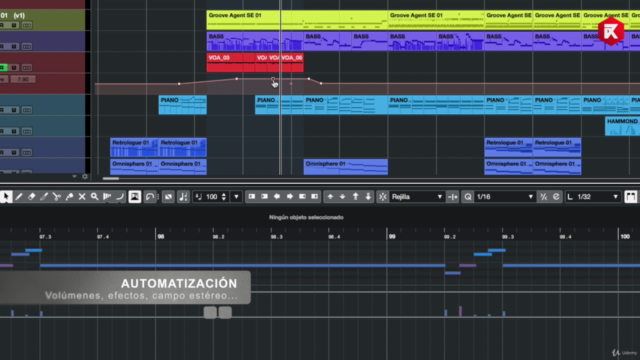Click the 98.2 ruler position
The image size is (640, 360).
click(x=218, y=237)
